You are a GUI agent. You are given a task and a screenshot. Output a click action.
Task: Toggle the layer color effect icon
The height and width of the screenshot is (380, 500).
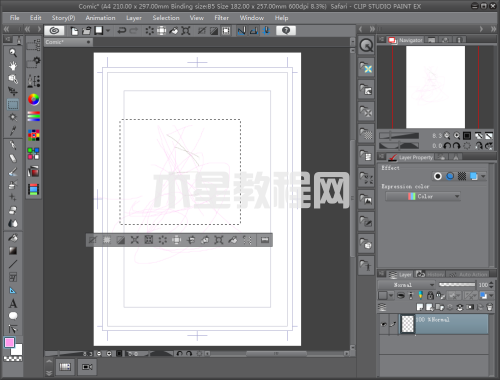coord(474,176)
